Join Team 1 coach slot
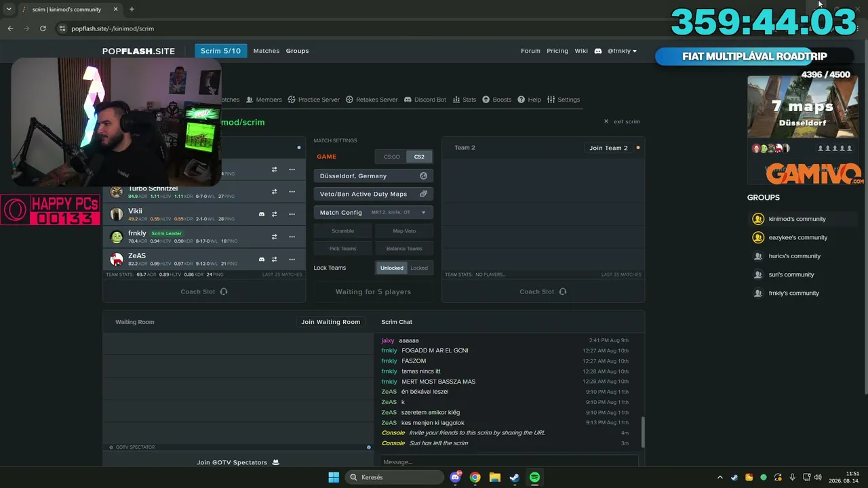Image resolution: width=868 pixels, height=488 pixels. click(204, 291)
